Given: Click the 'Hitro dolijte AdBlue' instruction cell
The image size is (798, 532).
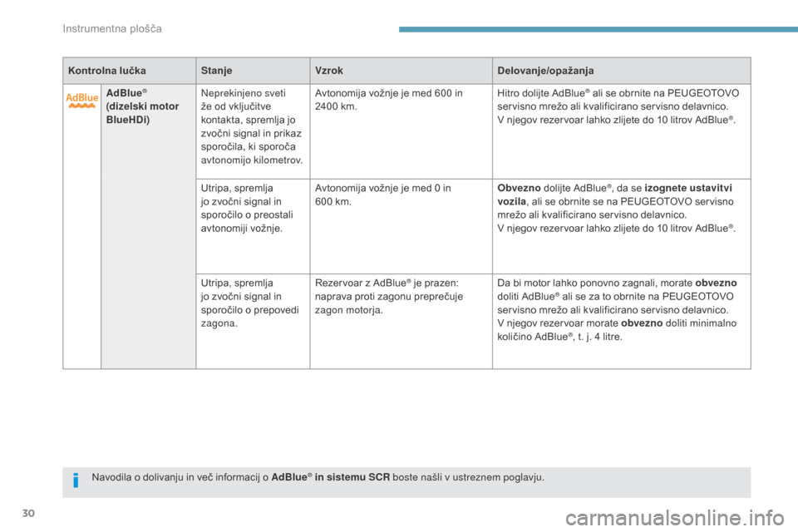Looking at the screenshot, I should click(x=622, y=131).
